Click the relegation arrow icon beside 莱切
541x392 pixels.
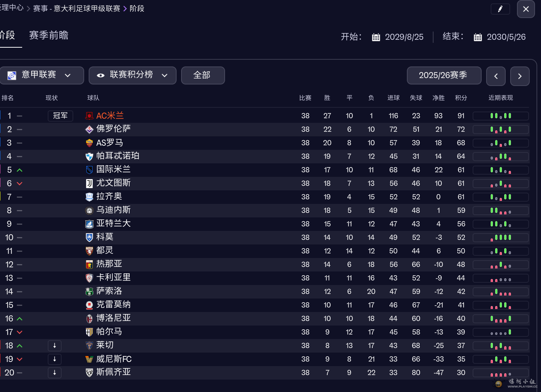(x=54, y=345)
